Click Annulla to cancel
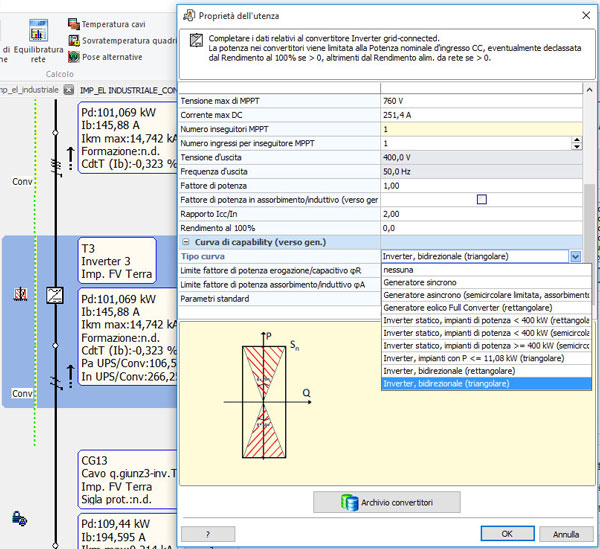 pyautogui.click(x=566, y=534)
